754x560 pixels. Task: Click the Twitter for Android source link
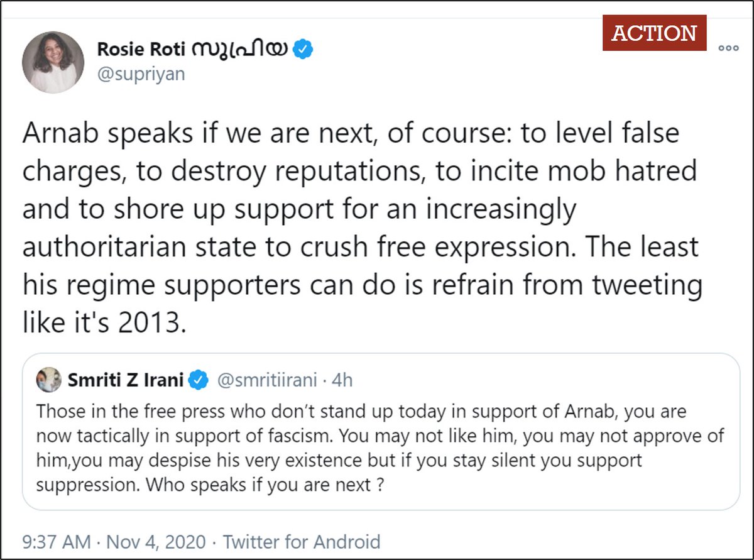click(302, 542)
